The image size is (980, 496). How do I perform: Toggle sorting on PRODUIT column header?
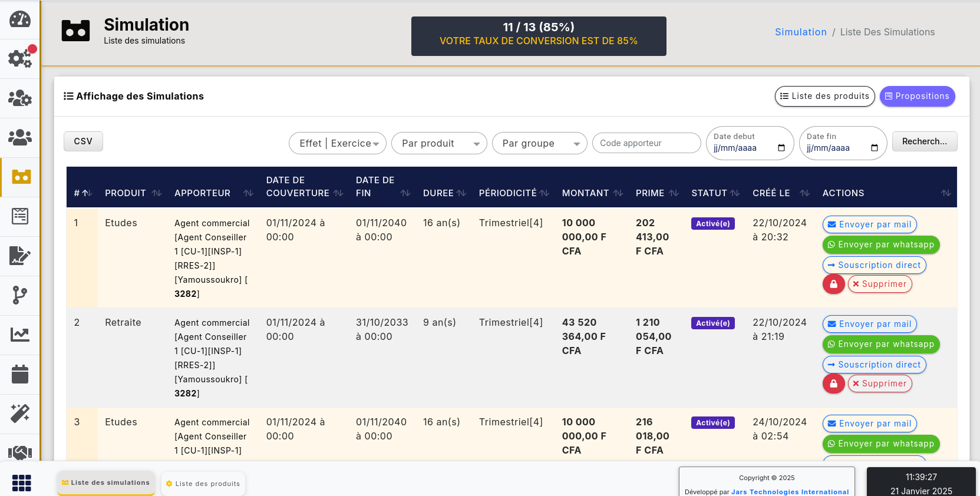coord(133,193)
